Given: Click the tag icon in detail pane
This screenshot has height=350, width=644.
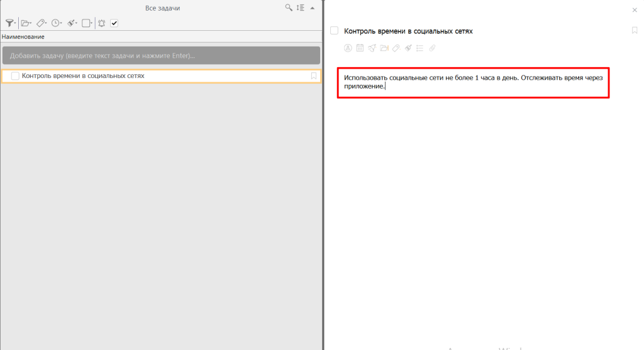Looking at the screenshot, I should (396, 48).
